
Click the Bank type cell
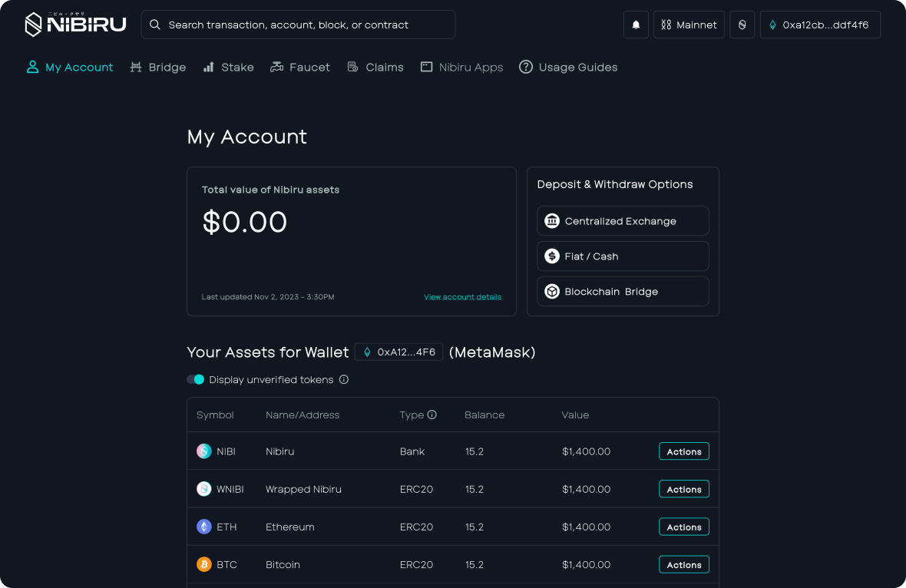pyautogui.click(x=412, y=451)
